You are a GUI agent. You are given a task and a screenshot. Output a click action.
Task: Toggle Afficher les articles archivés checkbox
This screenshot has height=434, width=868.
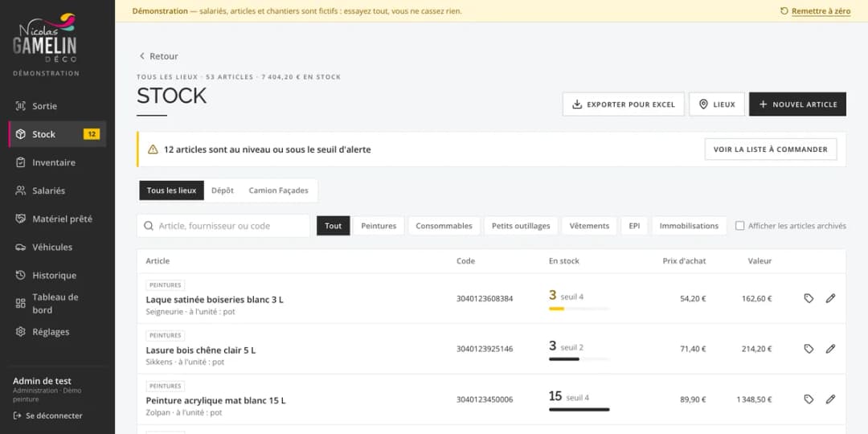click(739, 226)
